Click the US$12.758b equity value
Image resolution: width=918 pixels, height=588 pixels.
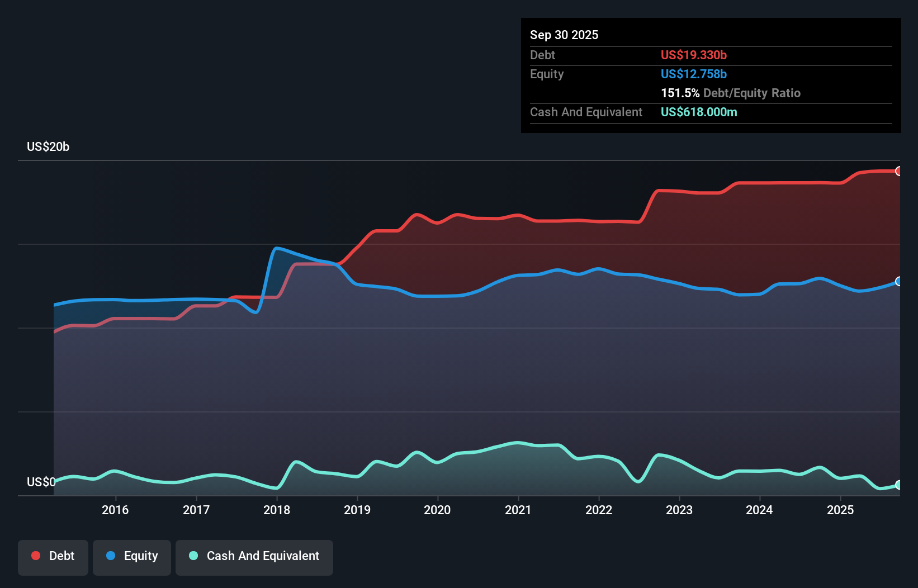[x=694, y=74]
